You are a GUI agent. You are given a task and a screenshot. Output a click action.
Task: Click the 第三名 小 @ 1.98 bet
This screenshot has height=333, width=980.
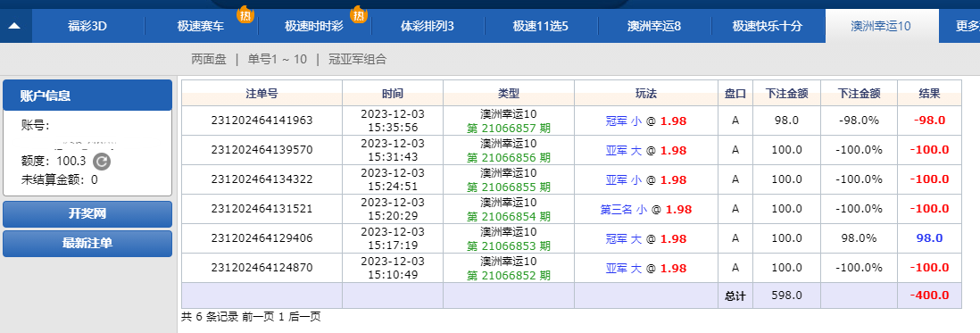(x=646, y=209)
